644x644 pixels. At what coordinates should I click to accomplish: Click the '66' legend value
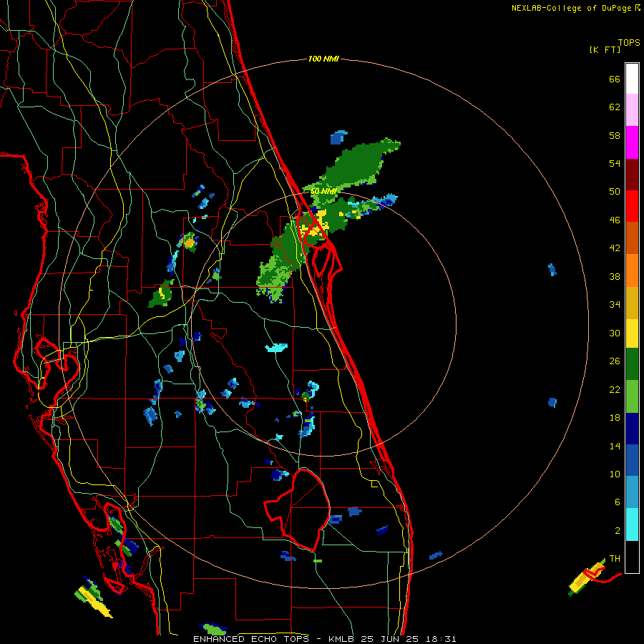click(615, 79)
